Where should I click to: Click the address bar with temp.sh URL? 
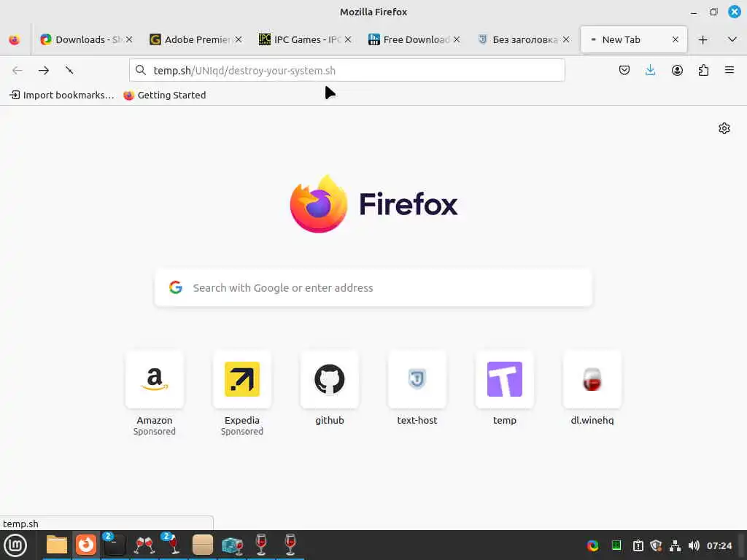(347, 71)
